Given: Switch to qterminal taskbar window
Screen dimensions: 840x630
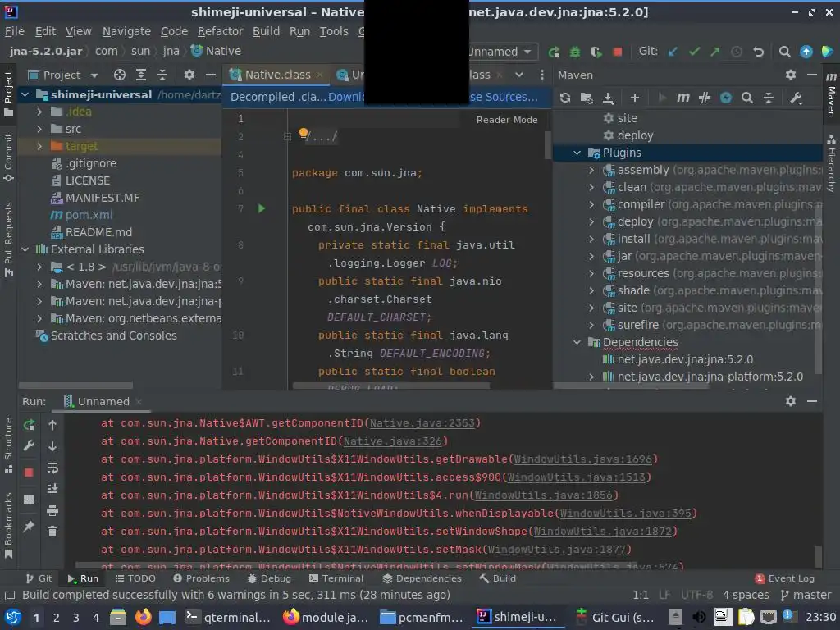Looking at the screenshot, I should (228, 617).
